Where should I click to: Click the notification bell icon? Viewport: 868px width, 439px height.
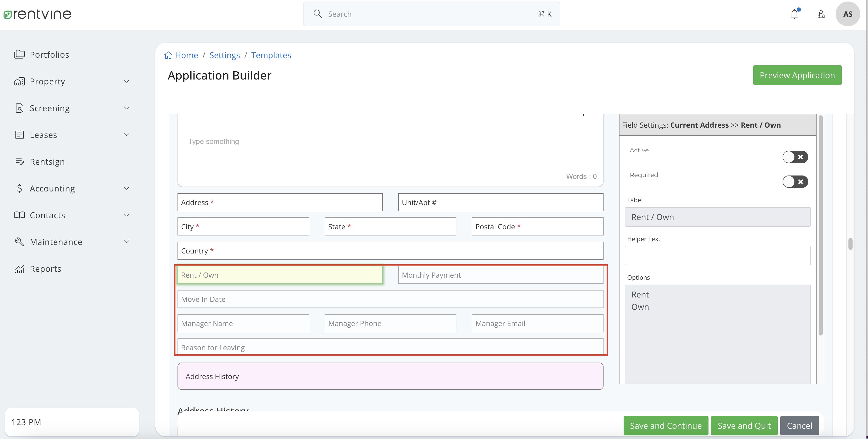coord(794,14)
